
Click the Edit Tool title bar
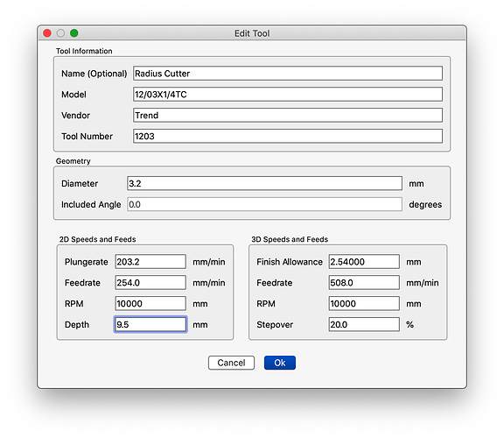tap(252, 33)
